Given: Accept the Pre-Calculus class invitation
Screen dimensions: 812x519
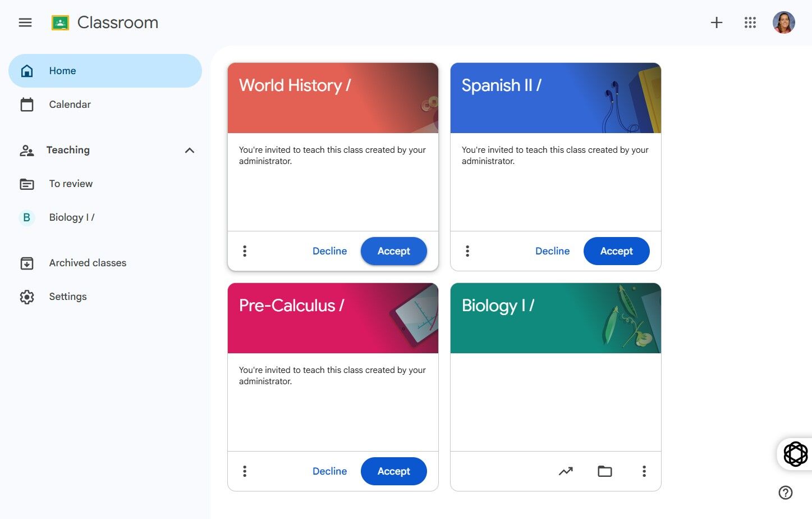Looking at the screenshot, I should (394, 471).
